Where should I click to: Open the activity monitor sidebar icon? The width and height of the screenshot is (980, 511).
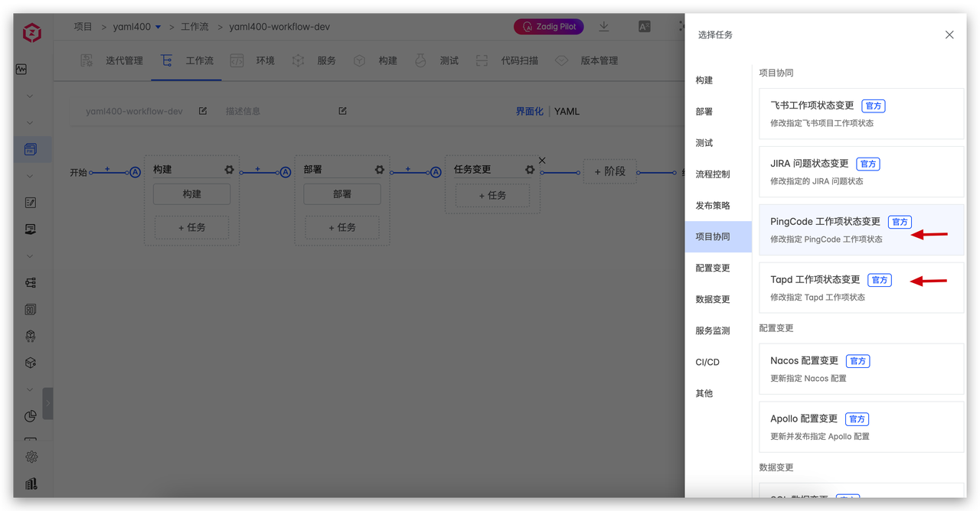(21, 70)
